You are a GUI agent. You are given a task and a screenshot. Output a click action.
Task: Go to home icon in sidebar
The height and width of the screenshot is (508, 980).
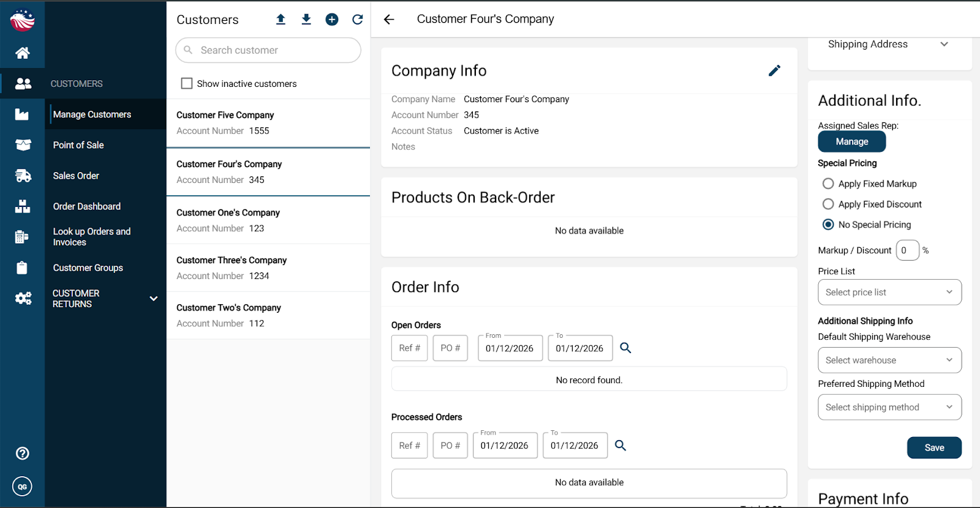click(23, 53)
